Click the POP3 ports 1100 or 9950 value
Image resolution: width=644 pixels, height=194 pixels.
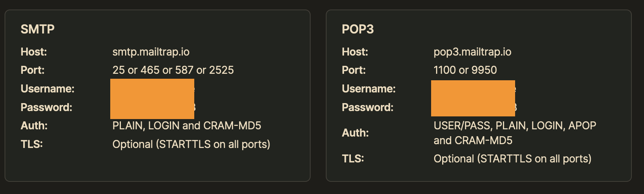(x=465, y=70)
